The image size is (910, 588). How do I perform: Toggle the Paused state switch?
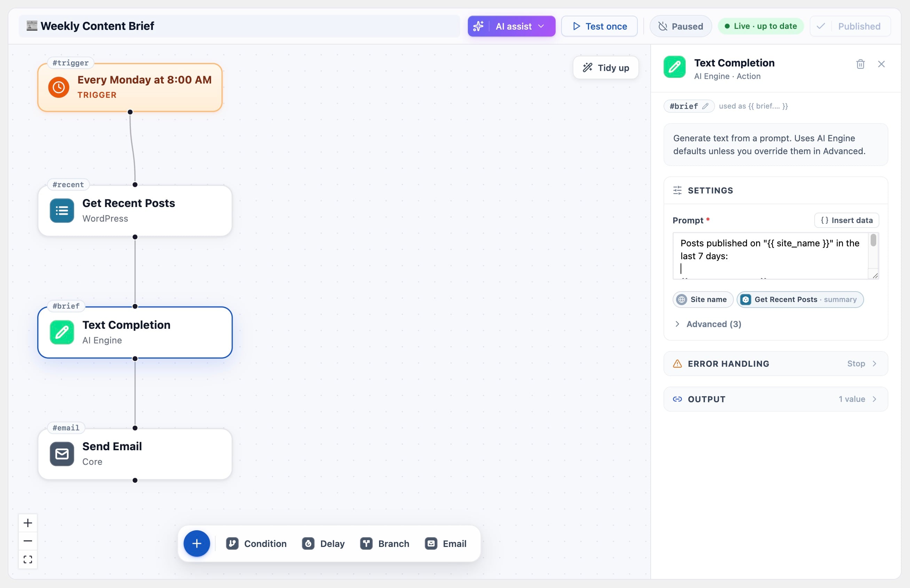point(680,26)
